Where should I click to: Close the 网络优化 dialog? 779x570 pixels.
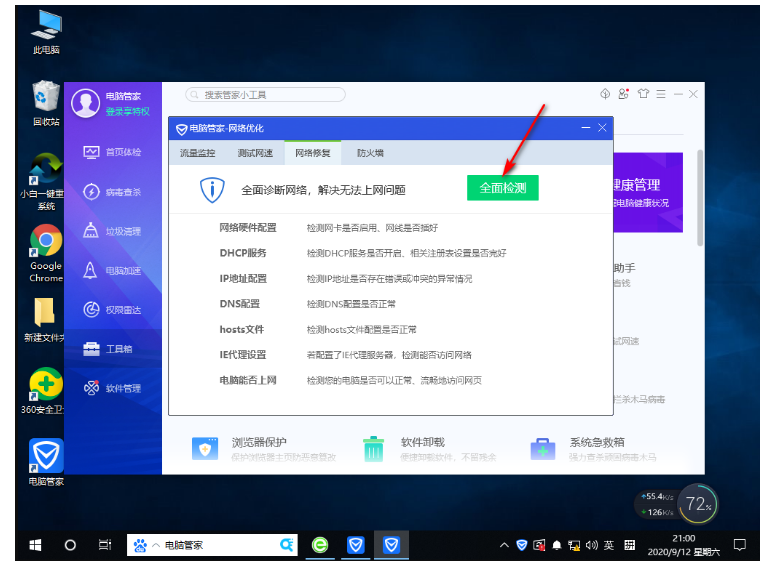[602, 128]
